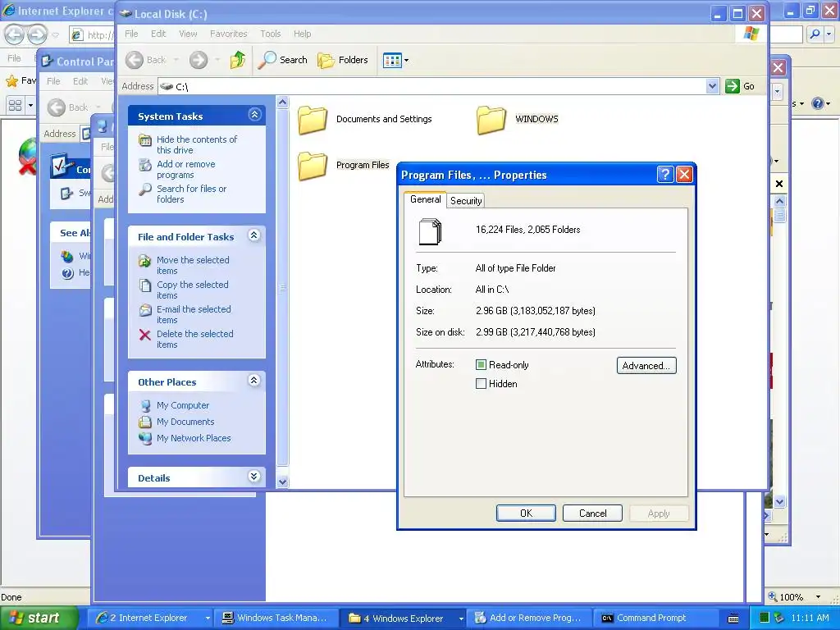Click the Favorites star in Internet Explorer window
Image resolution: width=840 pixels, height=630 pixels.
tap(11, 81)
